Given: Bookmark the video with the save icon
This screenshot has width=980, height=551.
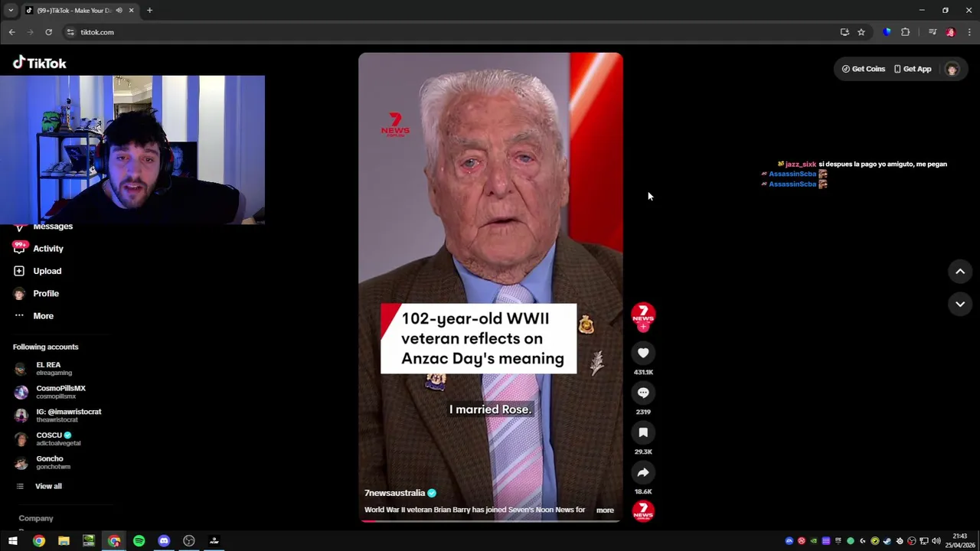Looking at the screenshot, I should [643, 432].
